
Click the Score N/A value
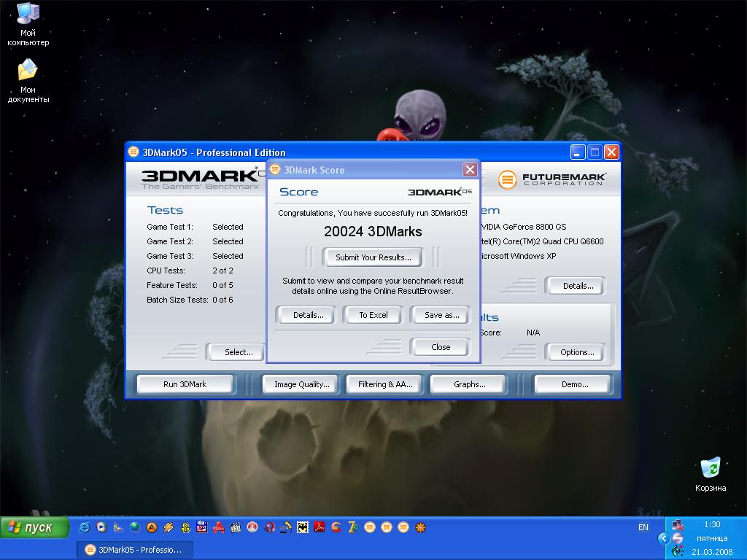tap(533, 332)
